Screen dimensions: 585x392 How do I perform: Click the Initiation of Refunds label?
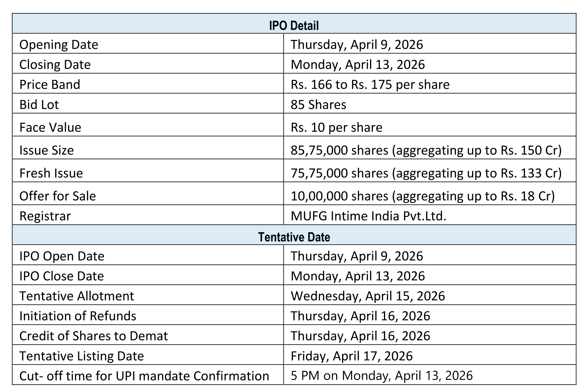point(78,316)
